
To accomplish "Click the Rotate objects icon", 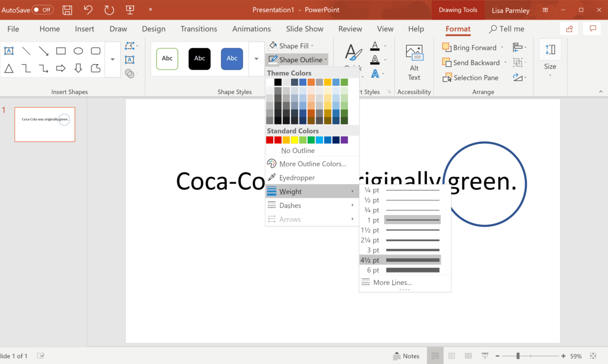I will point(518,77).
